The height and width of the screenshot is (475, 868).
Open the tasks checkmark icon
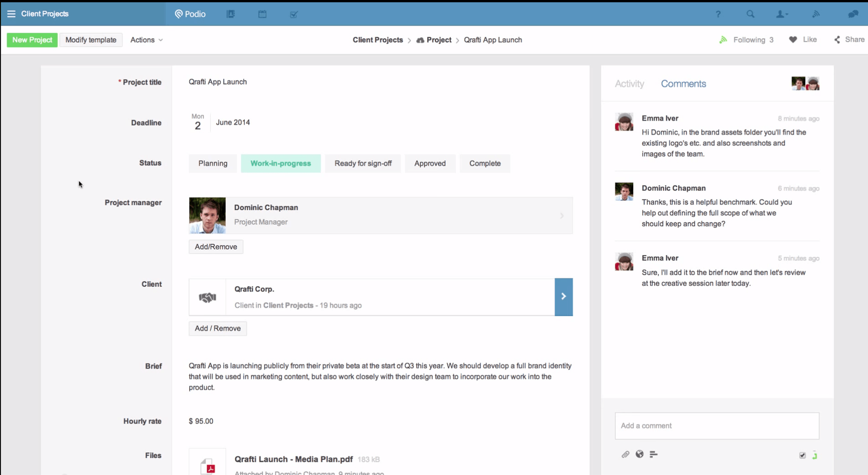pyautogui.click(x=294, y=14)
